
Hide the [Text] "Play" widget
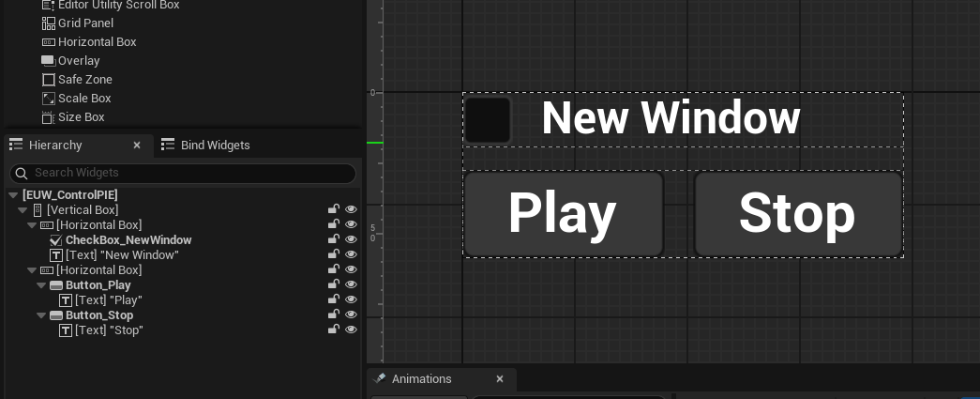(352, 299)
